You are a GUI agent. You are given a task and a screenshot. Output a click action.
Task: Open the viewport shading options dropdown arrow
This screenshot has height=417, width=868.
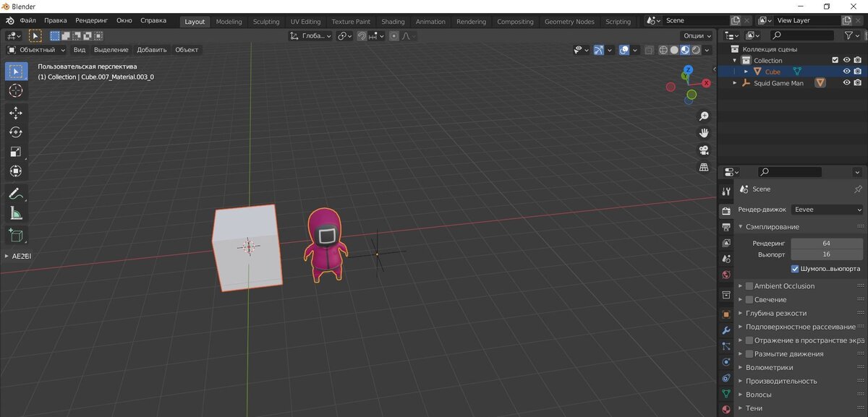pyautogui.click(x=707, y=50)
